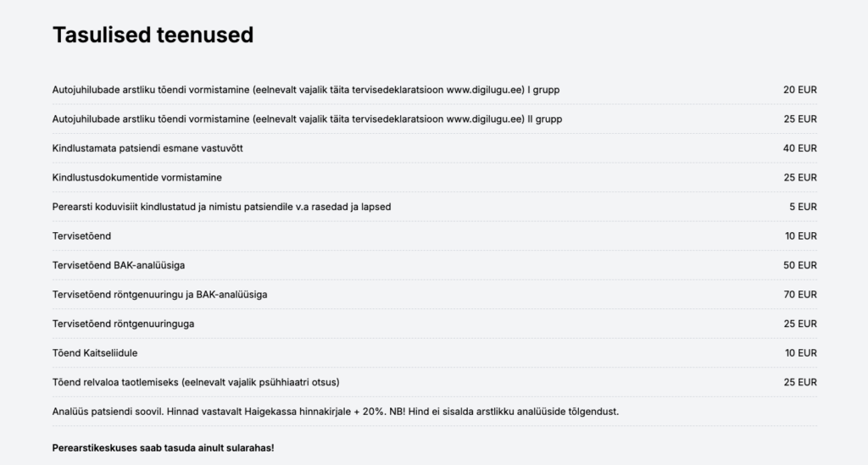Click the 70 EUR price
The width and height of the screenshot is (868, 465).
coord(799,295)
